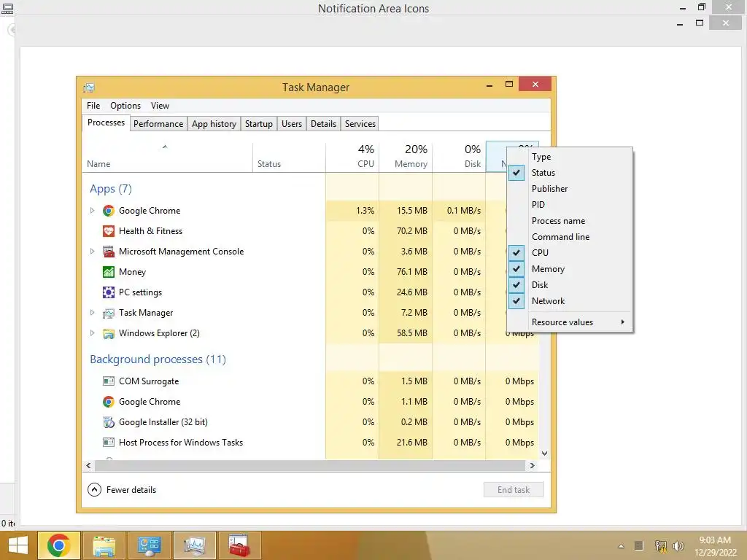The width and height of the screenshot is (747, 560).
Task: Expand Google Chrome app row
Action: coord(93,211)
